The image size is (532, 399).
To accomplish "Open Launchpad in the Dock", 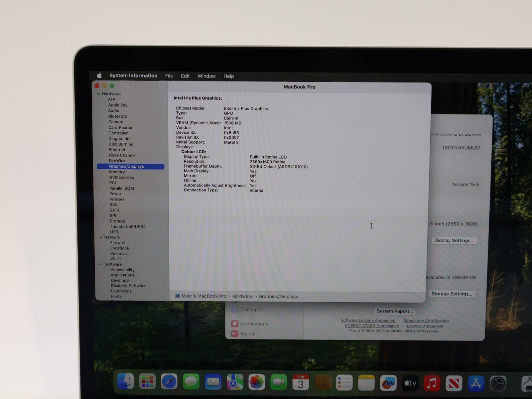I will tap(147, 382).
